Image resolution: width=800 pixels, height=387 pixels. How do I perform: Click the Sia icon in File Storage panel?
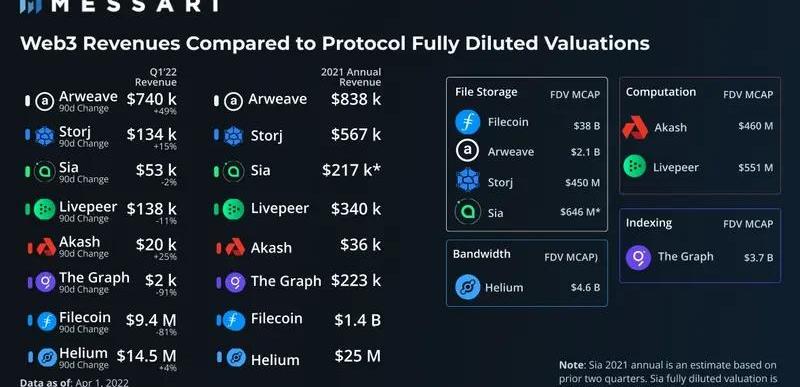tap(467, 212)
